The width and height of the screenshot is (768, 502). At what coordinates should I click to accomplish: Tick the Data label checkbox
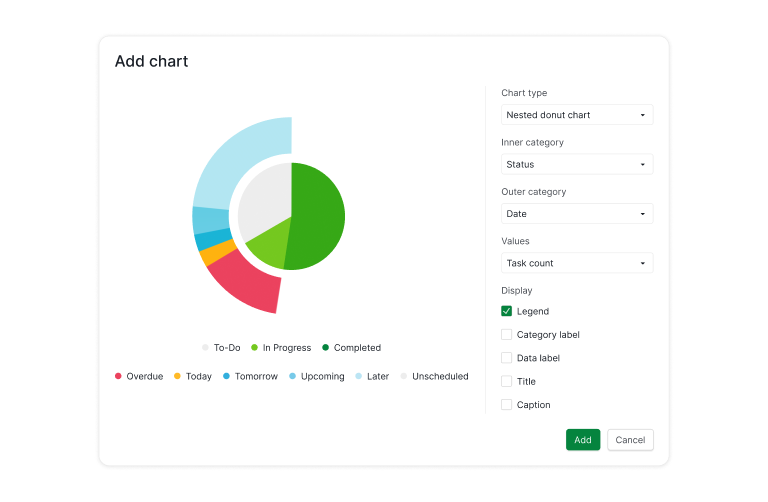tap(507, 358)
